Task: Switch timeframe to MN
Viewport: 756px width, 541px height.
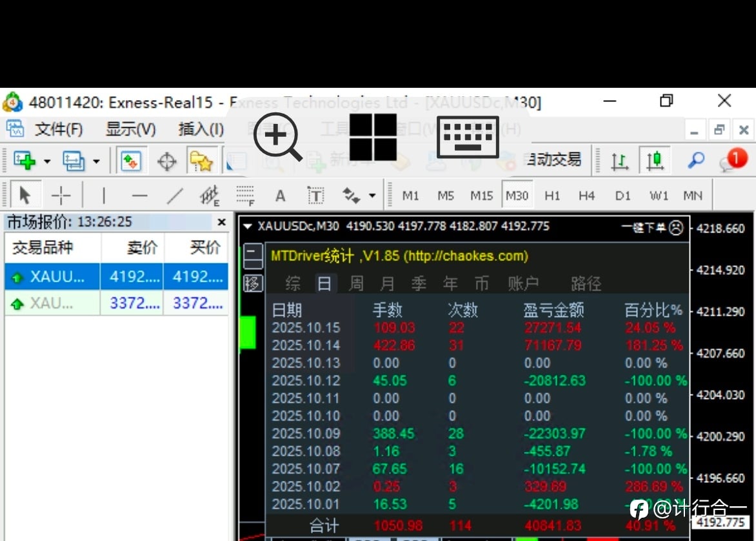Action: [x=692, y=196]
